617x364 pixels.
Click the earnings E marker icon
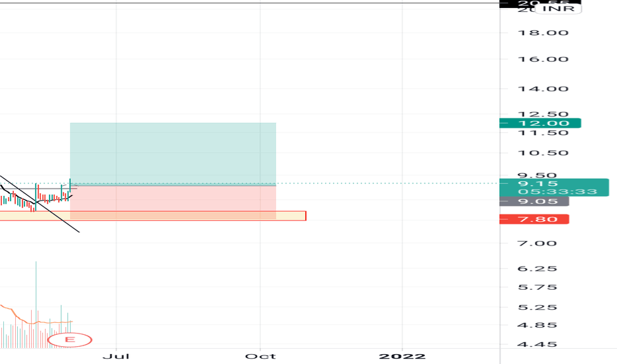coord(70,340)
